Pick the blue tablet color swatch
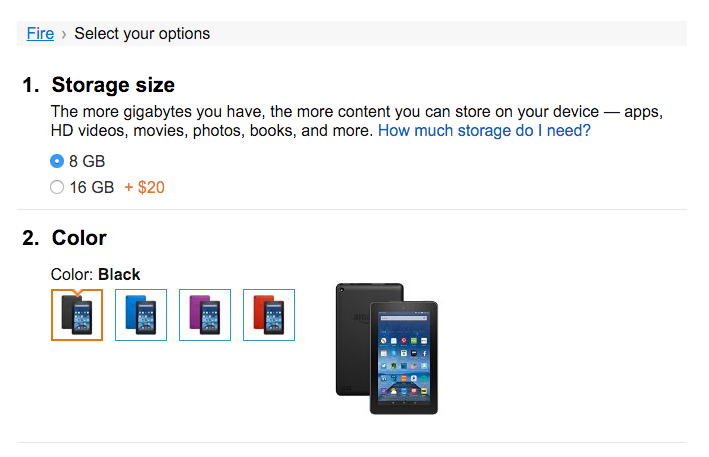The width and height of the screenshot is (709, 457). click(x=141, y=315)
